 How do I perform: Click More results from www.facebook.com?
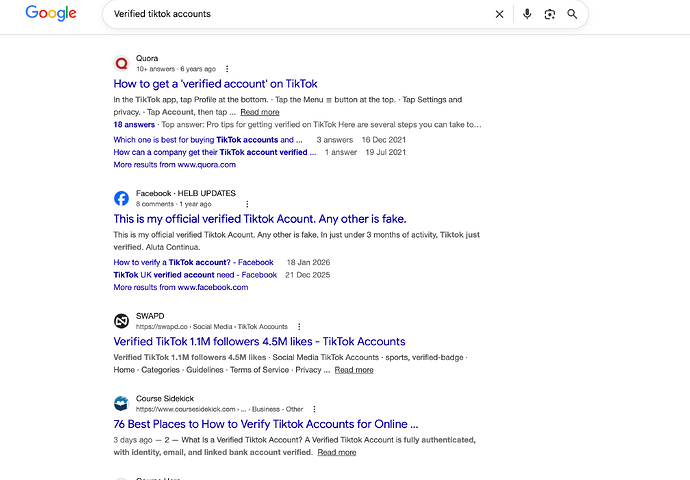tap(181, 287)
